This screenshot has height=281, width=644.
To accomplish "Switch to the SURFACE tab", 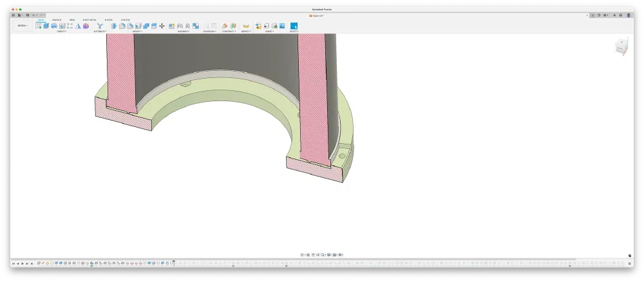I will coord(57,20).
